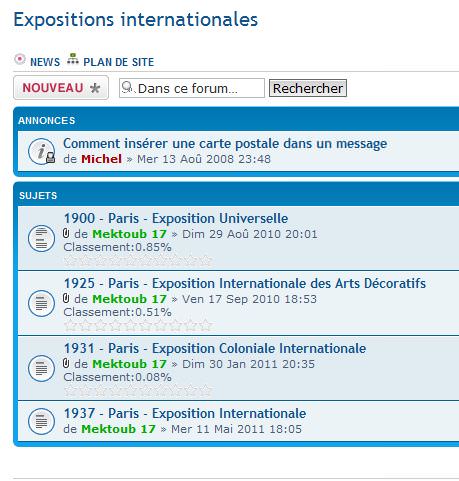Image resolution: width=459 pixels, height=481 pixels.
Task: Click the attachment paperclip on the 1900 topic
Action: point(66,233)
